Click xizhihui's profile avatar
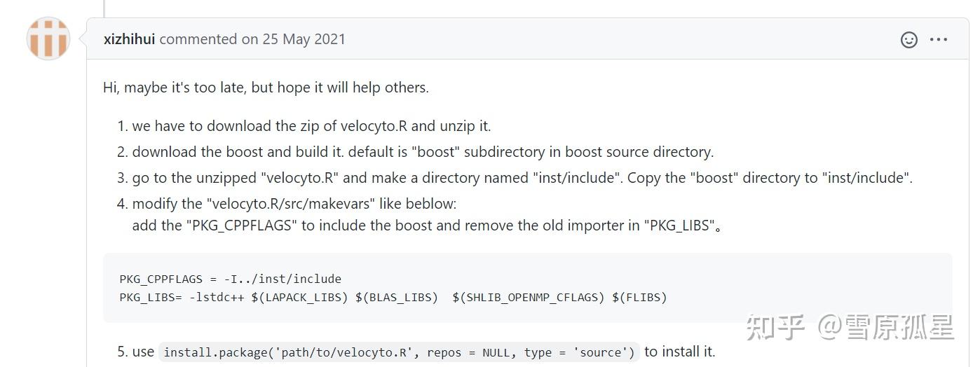 point(48,38)
